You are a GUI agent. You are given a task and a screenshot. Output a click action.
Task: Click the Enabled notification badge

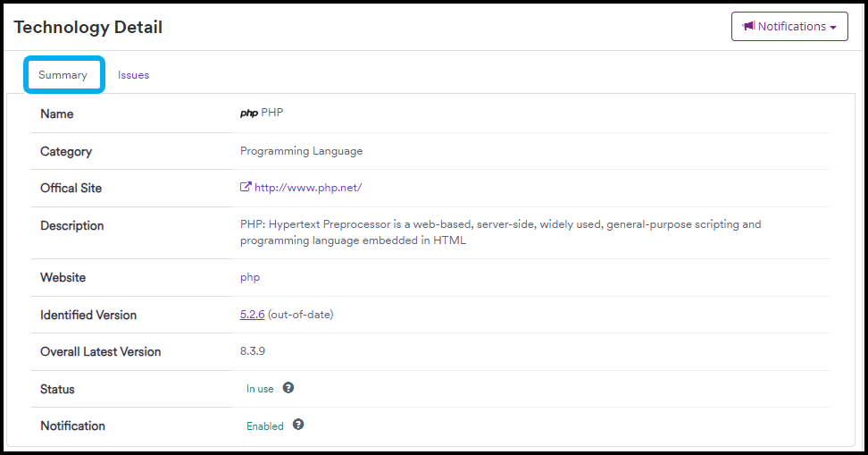coord(265,426)
